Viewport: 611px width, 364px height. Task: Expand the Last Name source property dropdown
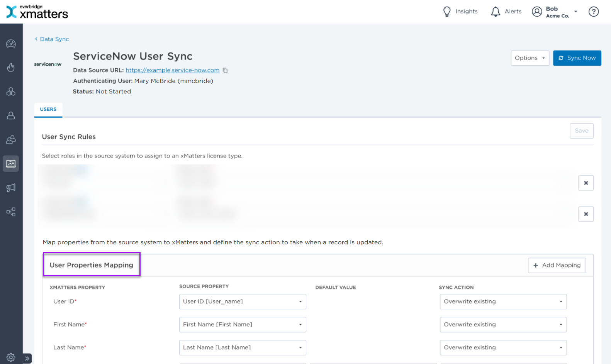point(243,347)
